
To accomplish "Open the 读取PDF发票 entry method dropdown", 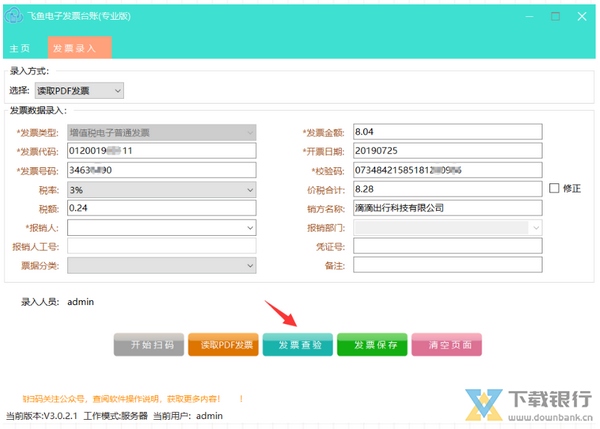I will [79, 91].
